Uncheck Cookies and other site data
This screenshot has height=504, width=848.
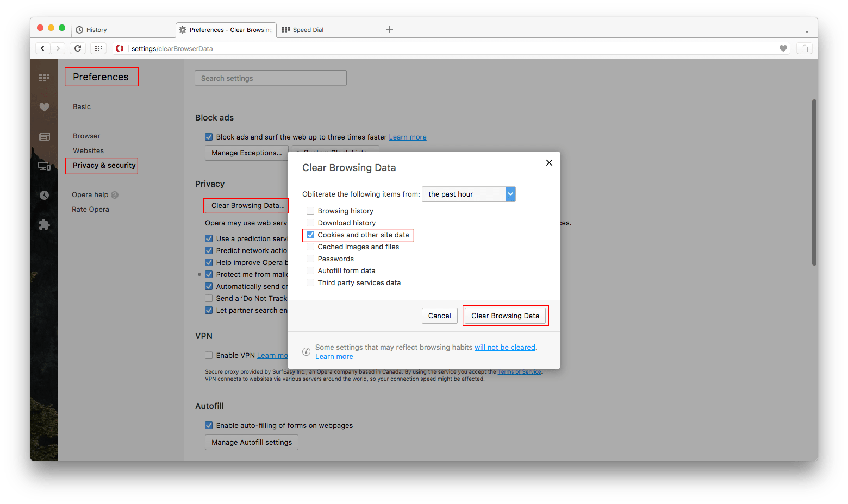coord(310,235)
